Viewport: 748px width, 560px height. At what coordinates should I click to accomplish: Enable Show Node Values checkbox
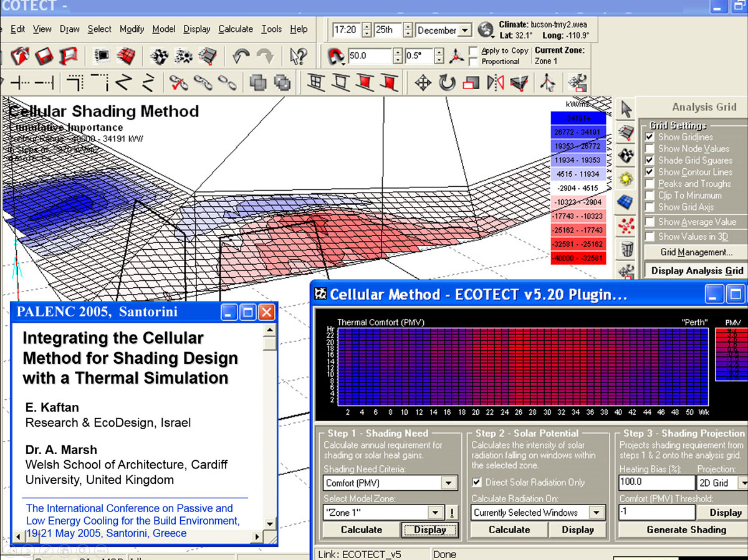tap(650, 149)
